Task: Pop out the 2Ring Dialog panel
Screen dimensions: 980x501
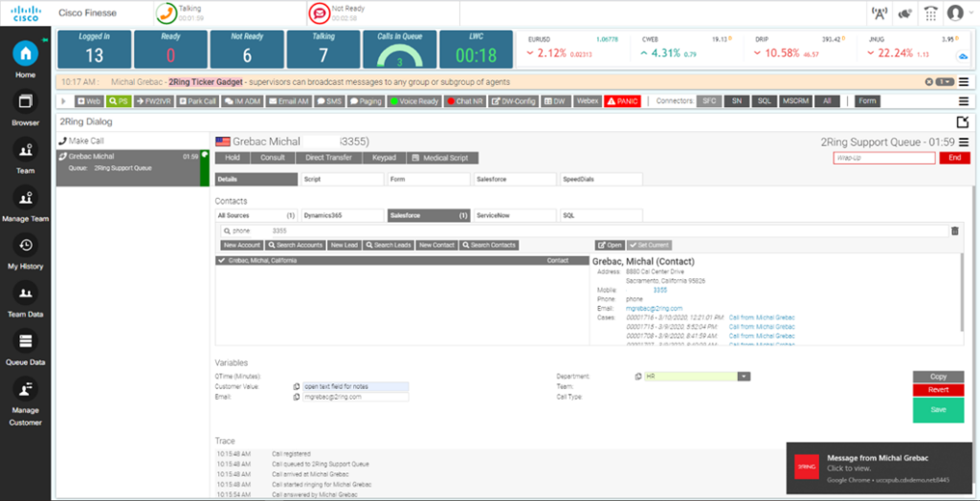Action: (x=962, y=122)
